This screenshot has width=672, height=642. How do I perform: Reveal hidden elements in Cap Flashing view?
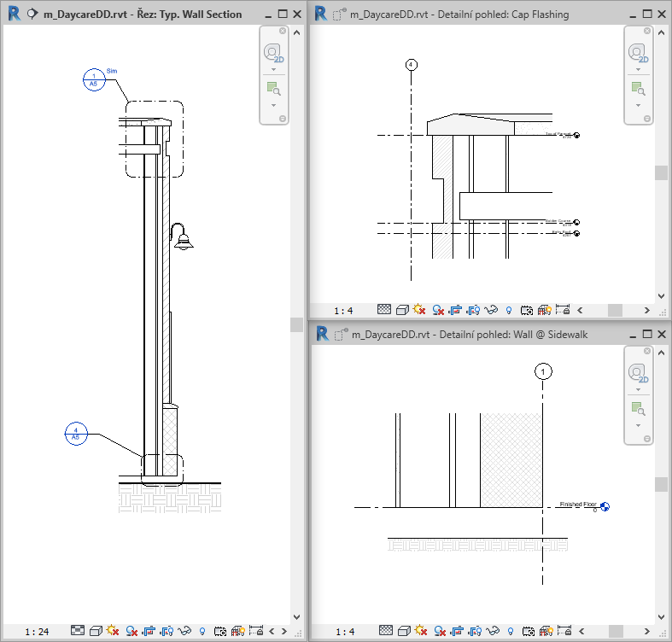509,310
